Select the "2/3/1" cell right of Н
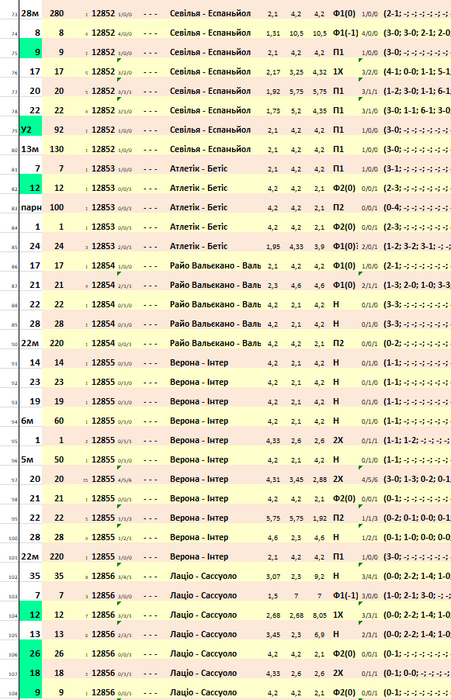Viewport: 451px width, 700px height. (x=370, y=634)
